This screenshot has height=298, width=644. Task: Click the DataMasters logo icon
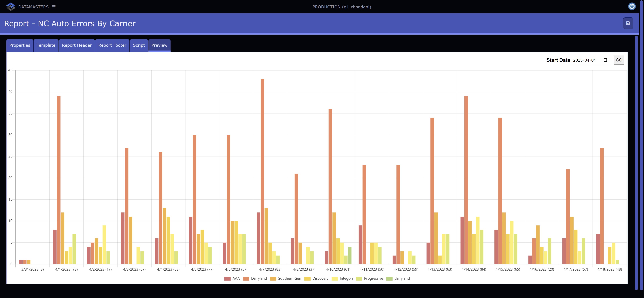[x=11, y=7]
